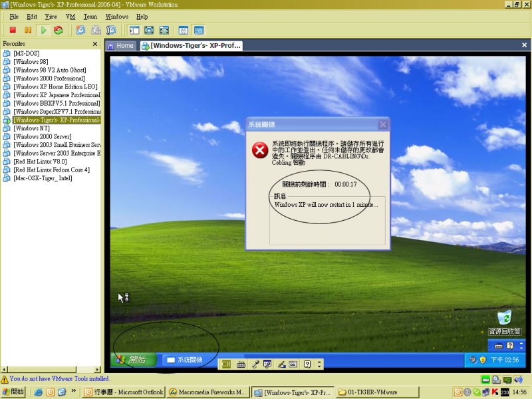Select [Windows 2000 Server] favorite
Screen dimensions: 532x399
pos(43,136)
